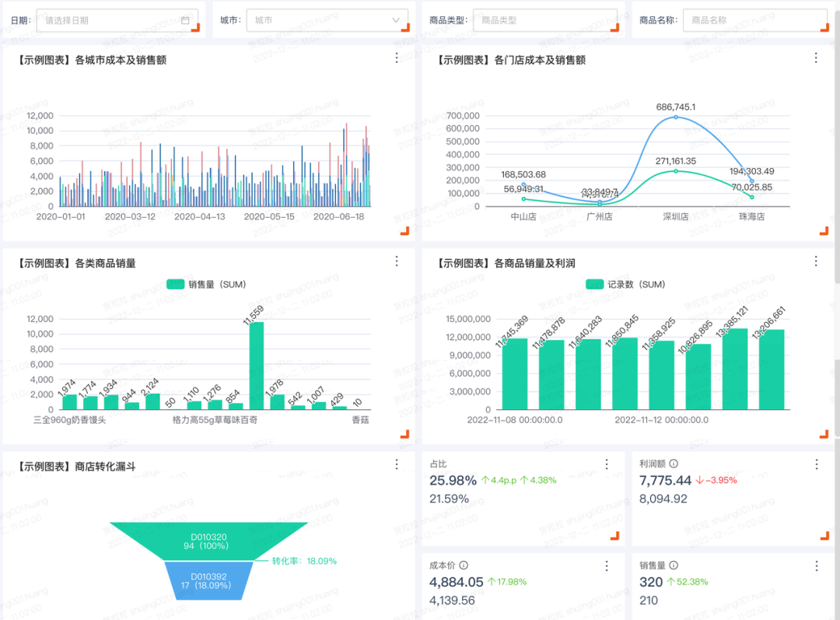Click the orange corner handle of 占比 card
The height and width of the screenshot is (620, 840).
[x=615, y=535]
